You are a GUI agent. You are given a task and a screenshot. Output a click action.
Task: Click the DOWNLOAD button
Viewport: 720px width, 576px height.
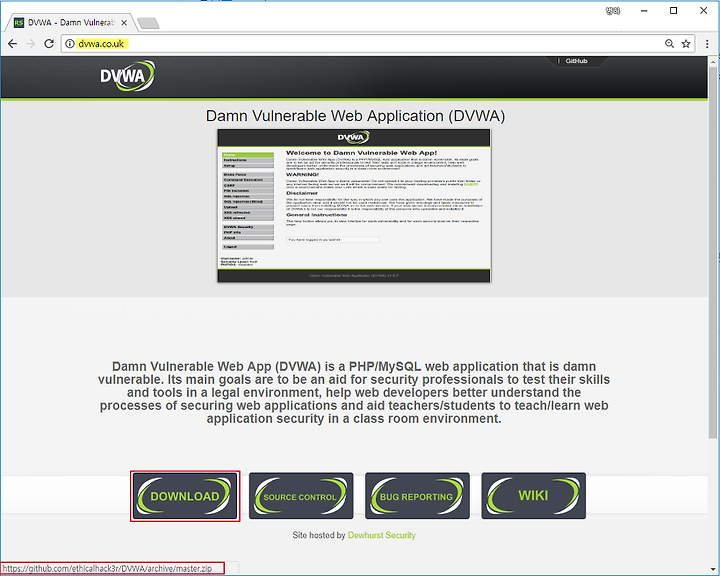click(x=185, y=496)
